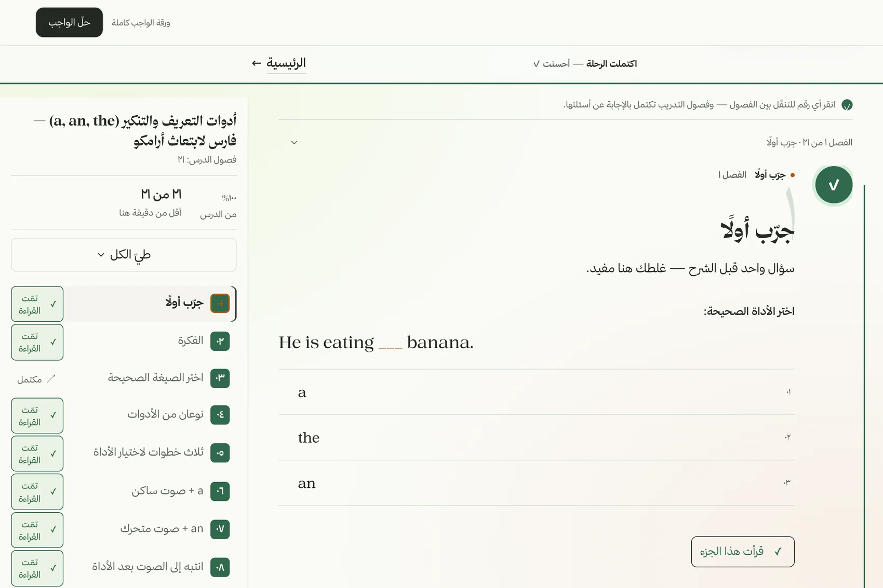The width and height of the screenshot is (883, 588).
Task: Go to الرئيسية home link
Action: click(x=286, y=63)
